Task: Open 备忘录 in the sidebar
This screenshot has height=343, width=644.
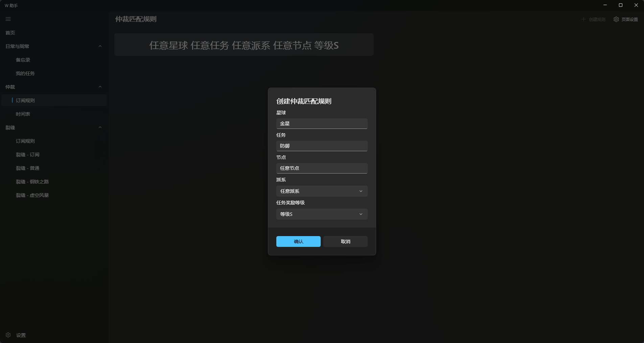Action: click(x=23, y=60)
